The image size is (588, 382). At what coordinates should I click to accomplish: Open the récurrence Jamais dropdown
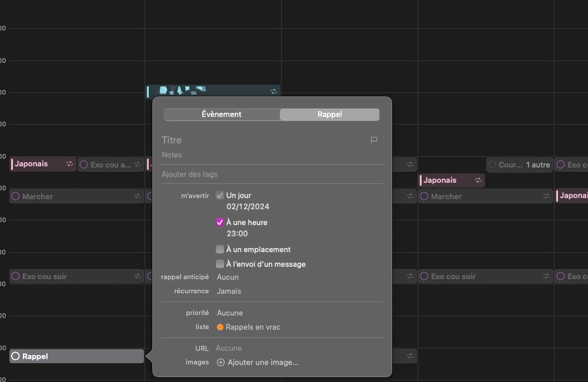point(229,291)
